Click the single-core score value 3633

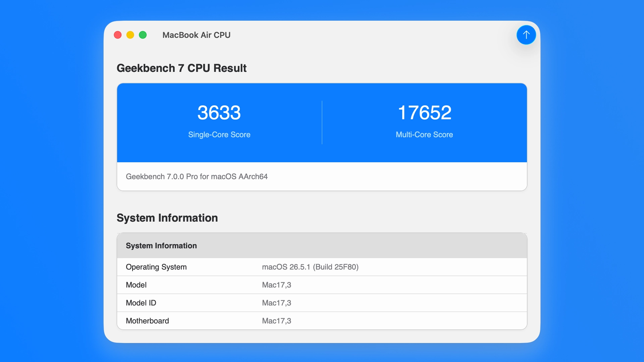(219, 112)
